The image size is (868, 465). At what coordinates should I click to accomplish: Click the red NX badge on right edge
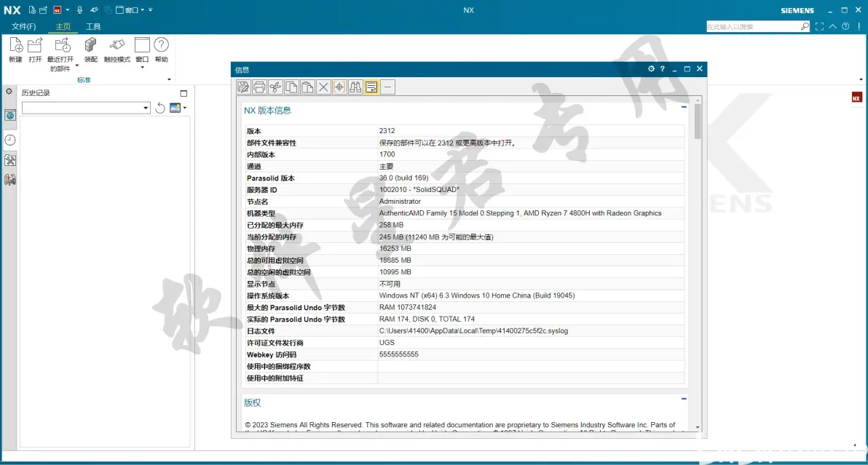[856, 98]
